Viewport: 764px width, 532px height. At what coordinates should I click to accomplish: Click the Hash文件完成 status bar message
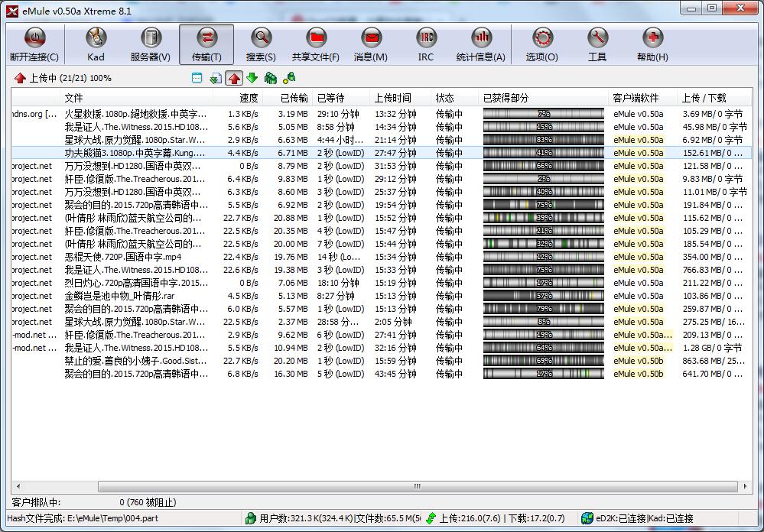[83, 518]
